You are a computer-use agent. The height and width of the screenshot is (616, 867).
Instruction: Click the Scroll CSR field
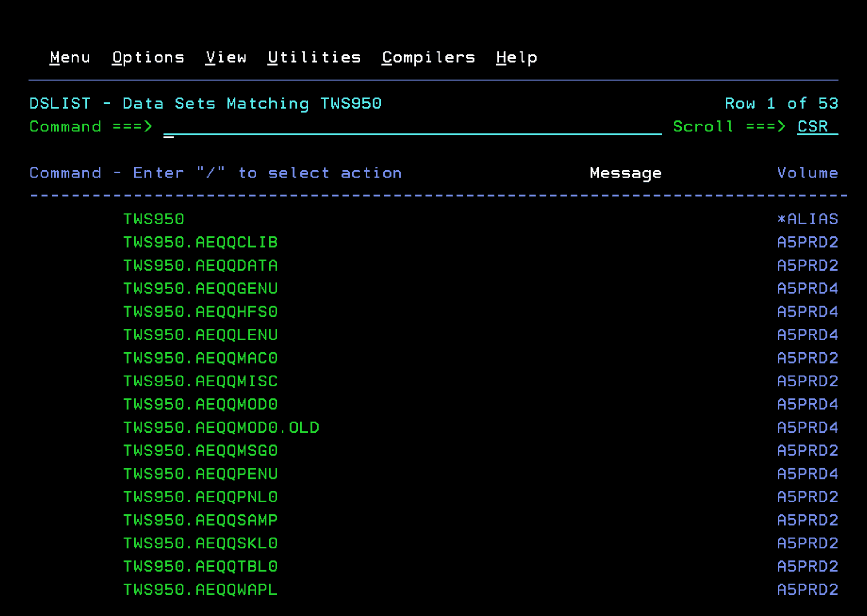(816, 127)
